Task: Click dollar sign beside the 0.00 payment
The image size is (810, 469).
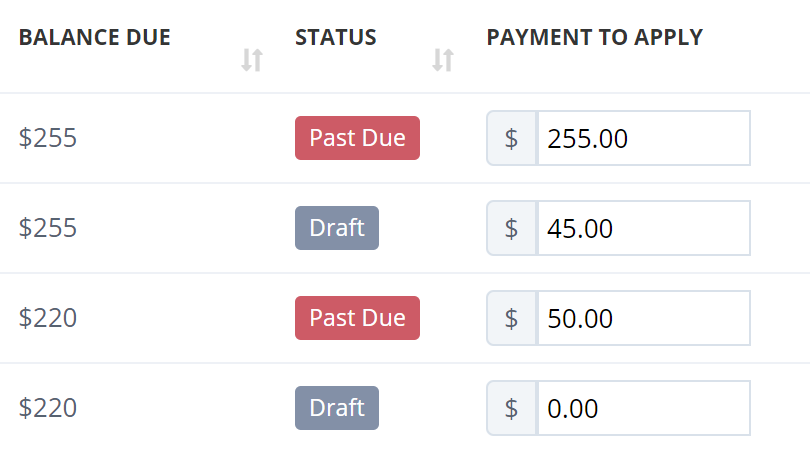Action: pyautogui.click(x=511, y=408)
